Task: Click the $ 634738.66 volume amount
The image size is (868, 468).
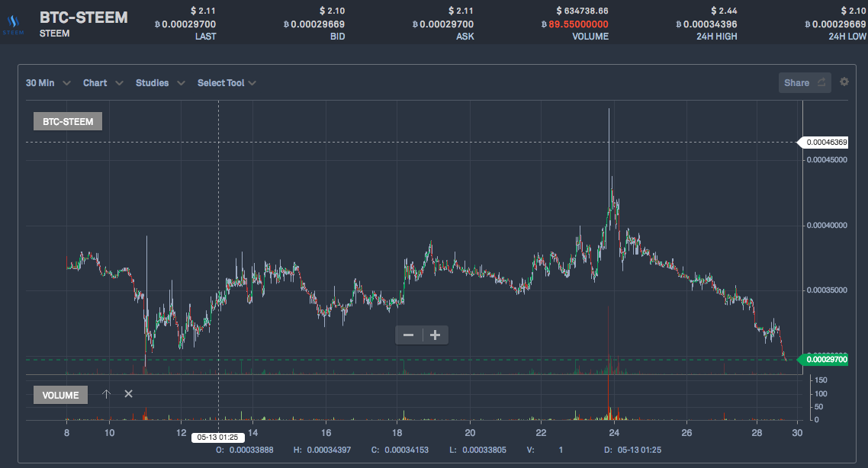Action: point(583,11)
